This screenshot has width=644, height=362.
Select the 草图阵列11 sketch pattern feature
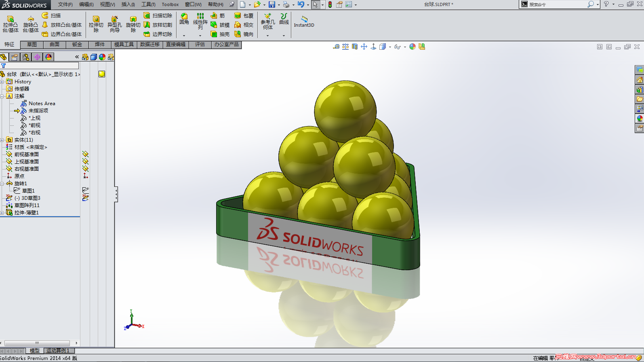coord(23,205)
